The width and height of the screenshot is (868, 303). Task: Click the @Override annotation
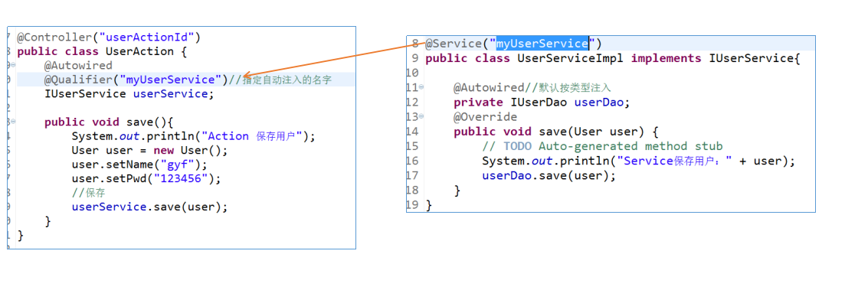click(486, 116)
